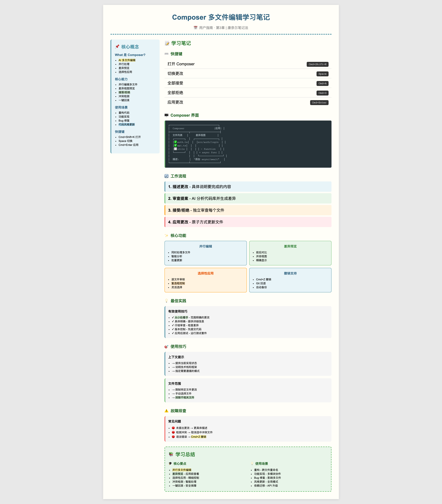Click the memo icon next to 学习笔记
The image size is (442, 504).
167,43
